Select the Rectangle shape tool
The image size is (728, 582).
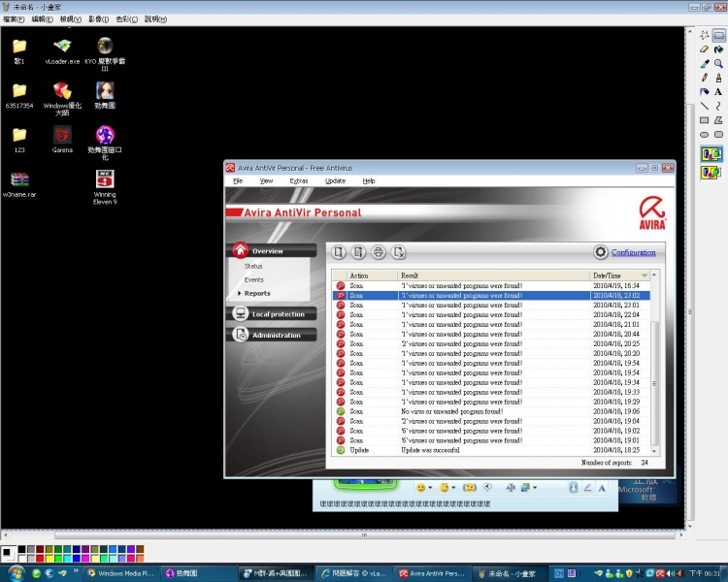click(x=705, y=120)
